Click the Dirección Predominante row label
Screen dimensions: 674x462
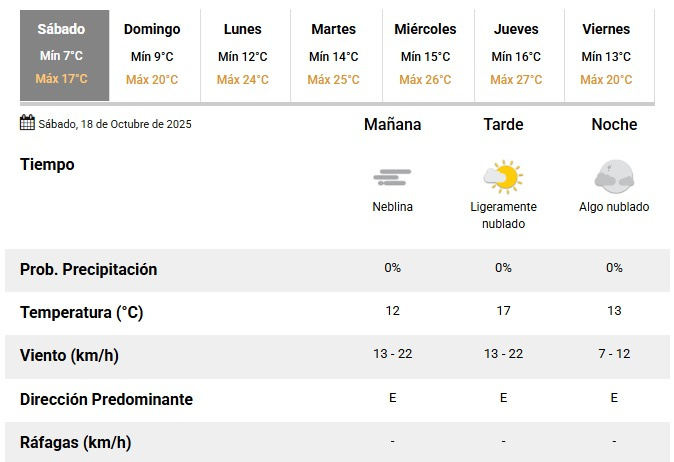tap(106, 399)
